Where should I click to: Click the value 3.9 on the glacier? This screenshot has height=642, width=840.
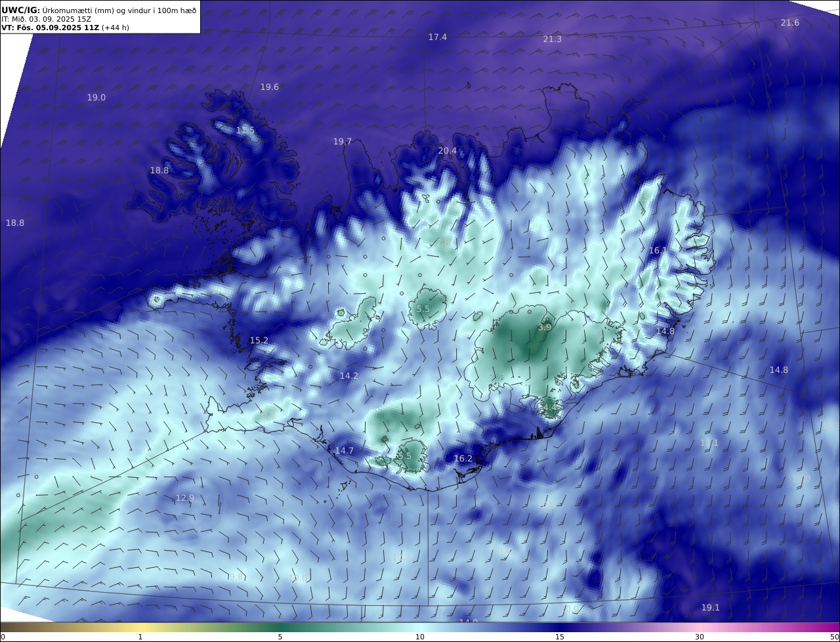tap(545, 328)
